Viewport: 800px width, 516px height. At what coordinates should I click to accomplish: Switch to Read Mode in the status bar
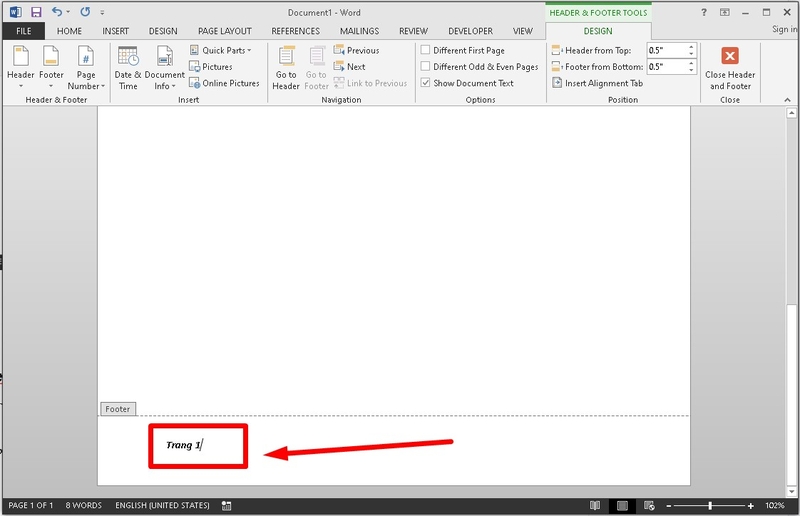point(595,506)
